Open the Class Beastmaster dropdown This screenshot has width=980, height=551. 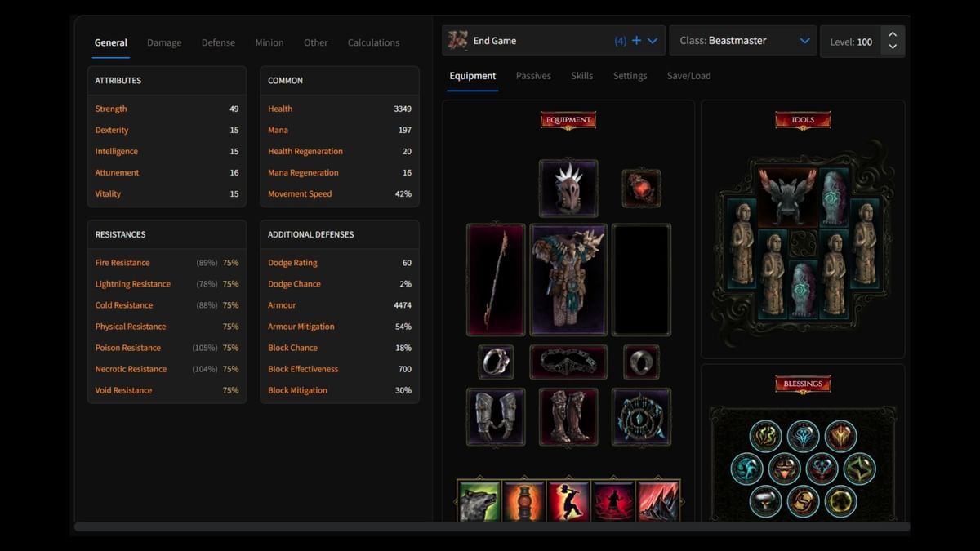(x=804, y=41)
